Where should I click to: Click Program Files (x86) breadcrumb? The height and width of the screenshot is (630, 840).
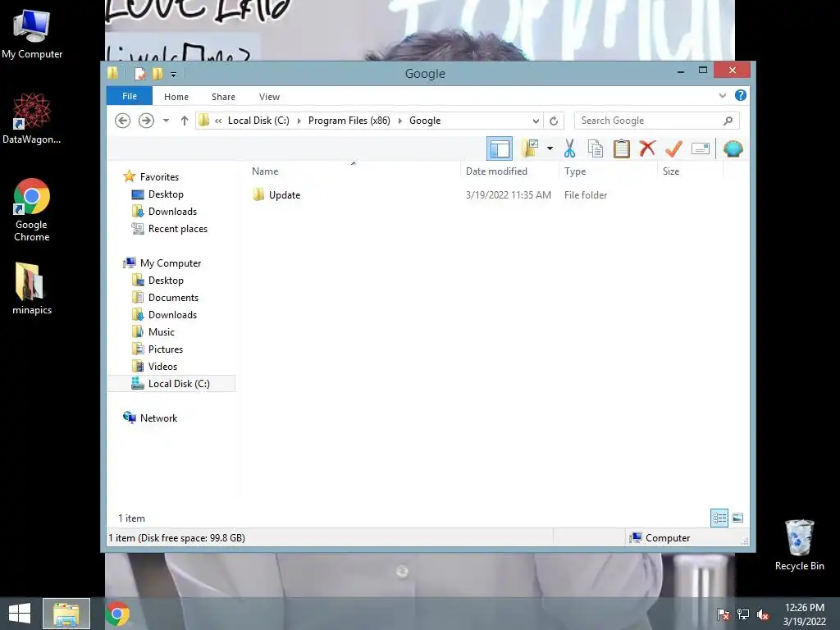(x=349, y=121)
